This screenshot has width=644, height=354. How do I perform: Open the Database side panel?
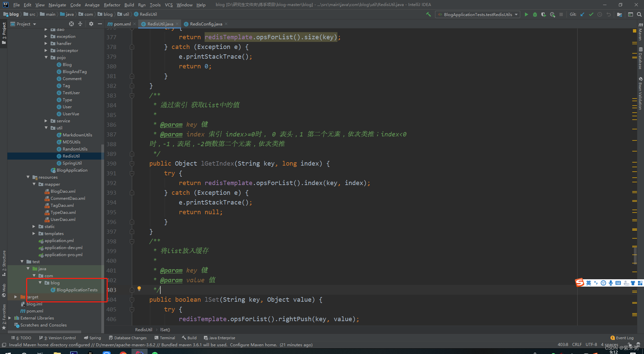coord(640,58)
